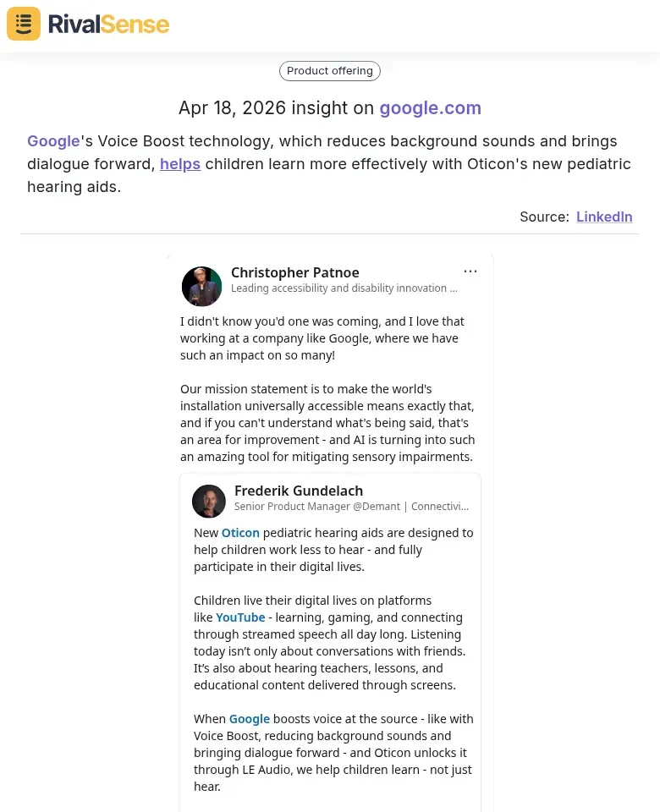Click the embedded quoted post card
660x812 pixels.
330,643
